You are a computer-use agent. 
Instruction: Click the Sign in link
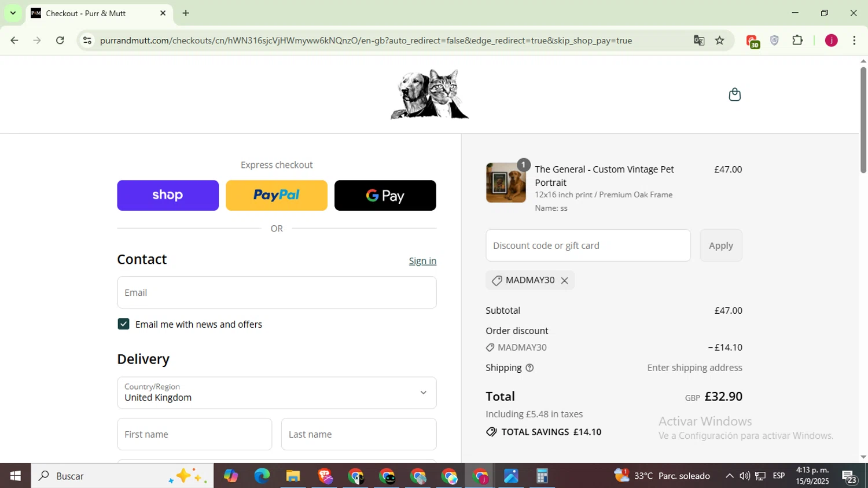point(422,261)
